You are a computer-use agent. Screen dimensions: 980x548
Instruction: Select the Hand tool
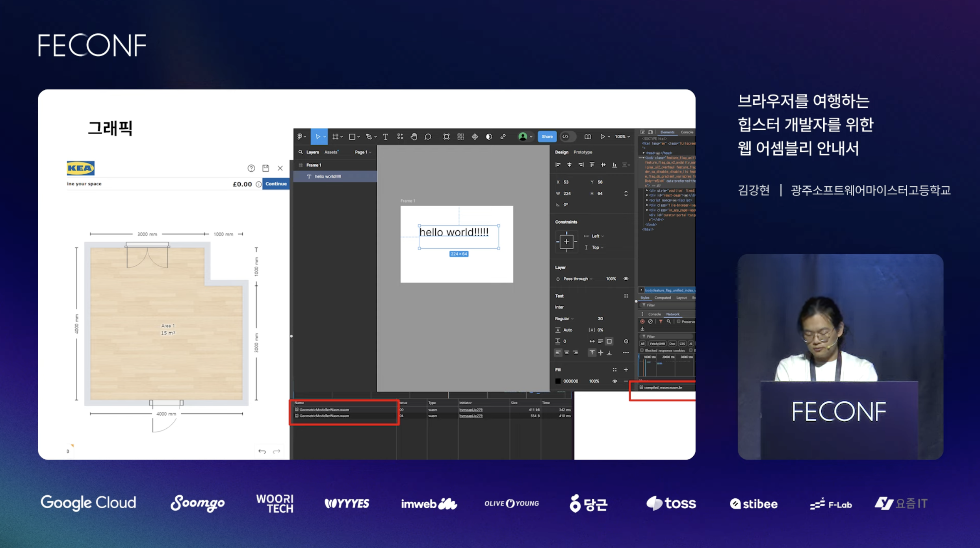414,137
